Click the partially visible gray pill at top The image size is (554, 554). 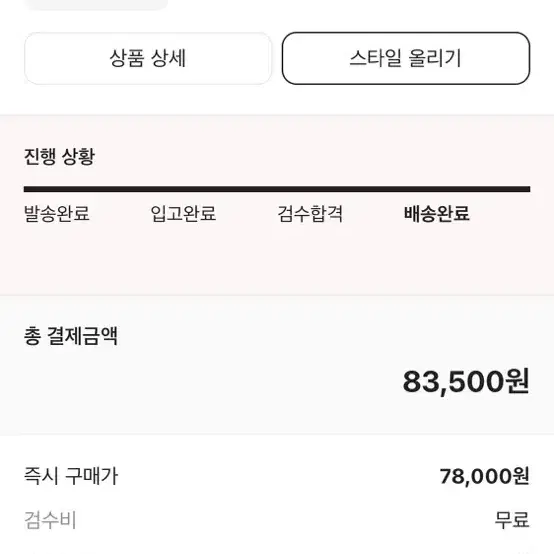96,5
